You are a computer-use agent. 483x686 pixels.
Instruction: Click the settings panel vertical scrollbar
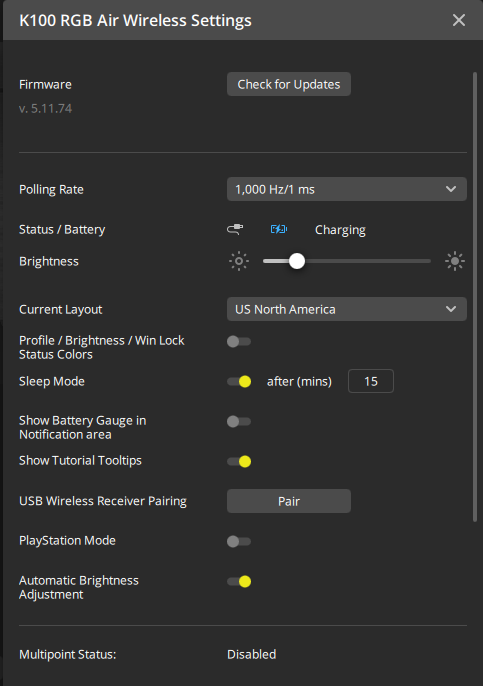[x=475, y=297]
